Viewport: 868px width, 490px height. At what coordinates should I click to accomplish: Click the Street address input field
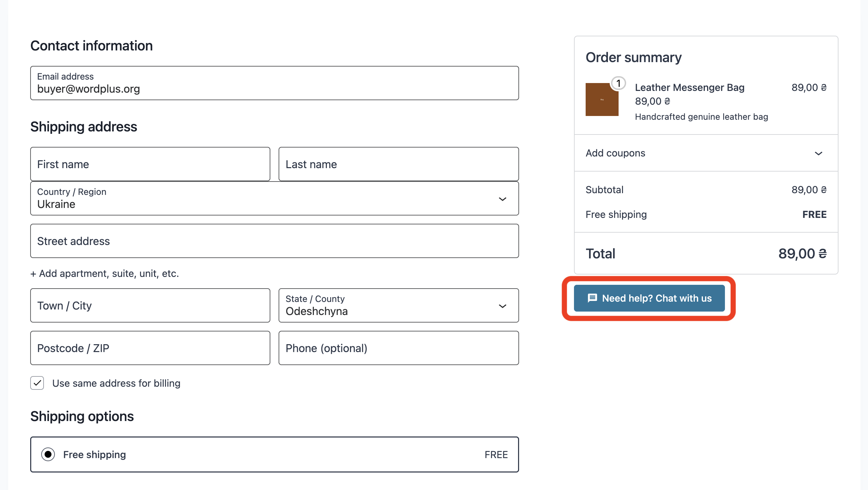[x=274, y=241]
